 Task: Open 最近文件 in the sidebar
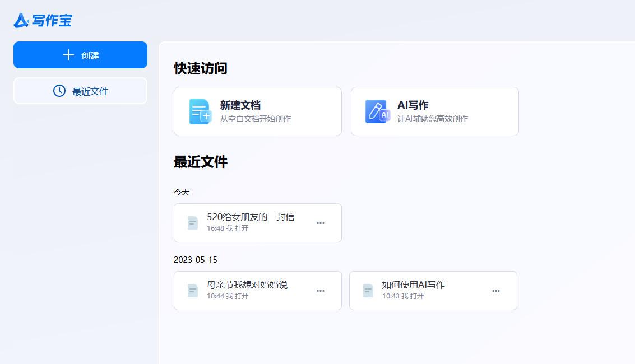point(80,91)
